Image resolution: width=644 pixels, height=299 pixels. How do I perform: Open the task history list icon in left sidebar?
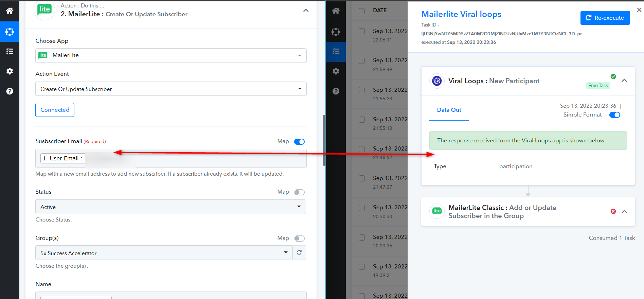tap(10, 51)
